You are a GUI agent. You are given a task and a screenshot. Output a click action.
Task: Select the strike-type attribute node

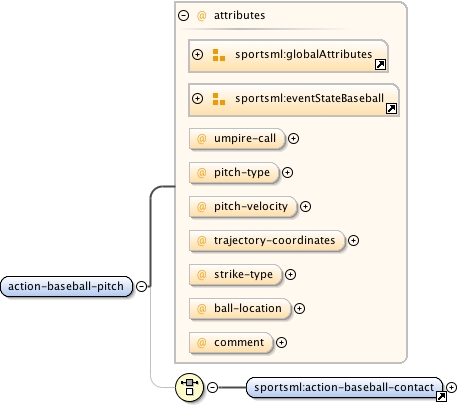coord(236,275)
